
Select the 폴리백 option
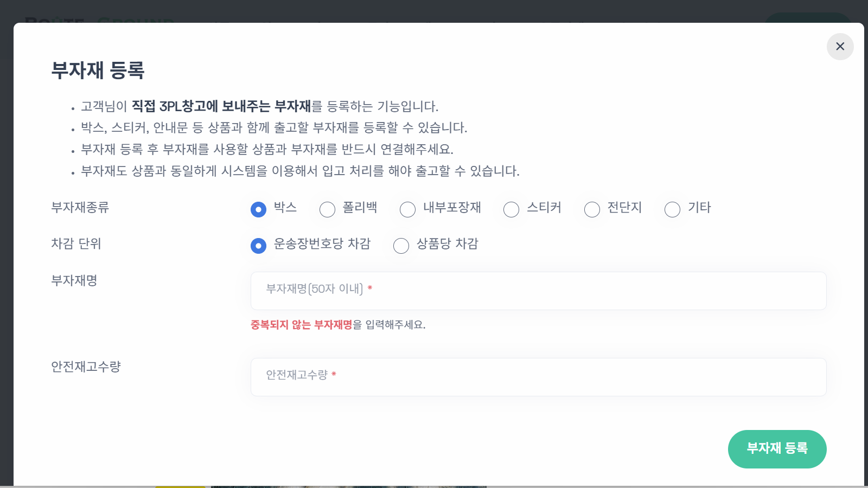click(x=328, y=209)
